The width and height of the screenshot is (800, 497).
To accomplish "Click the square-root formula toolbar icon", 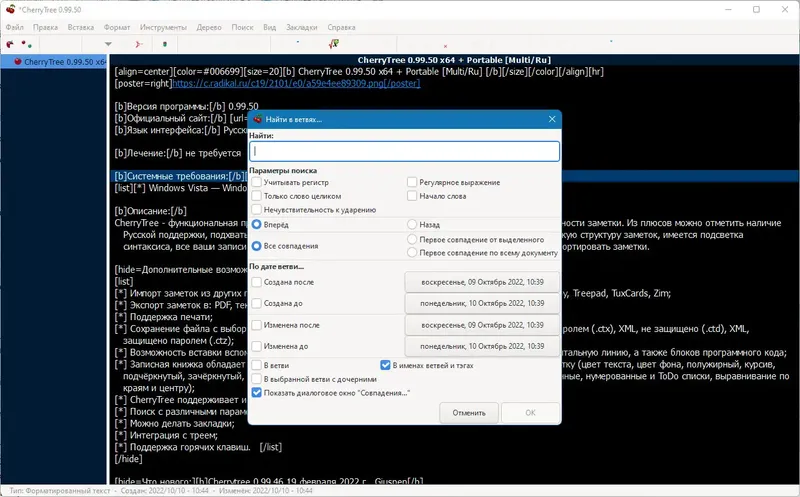I will coord(334,44).
